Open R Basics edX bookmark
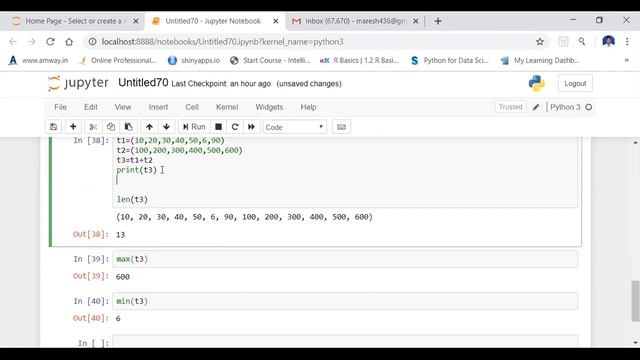640x360 pixels. tap(359, 60)
